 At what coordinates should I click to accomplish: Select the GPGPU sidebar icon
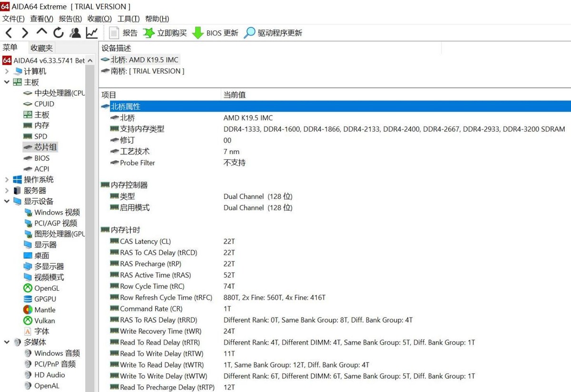[29, 299]
